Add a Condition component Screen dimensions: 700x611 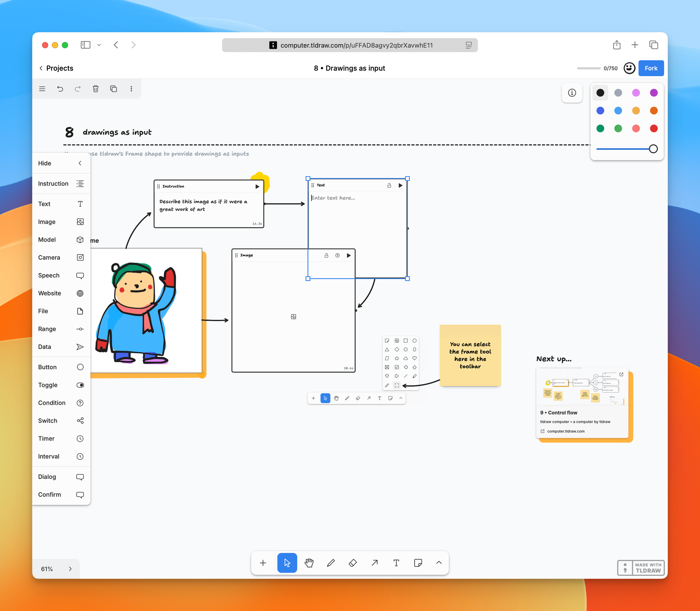(61, 403)
